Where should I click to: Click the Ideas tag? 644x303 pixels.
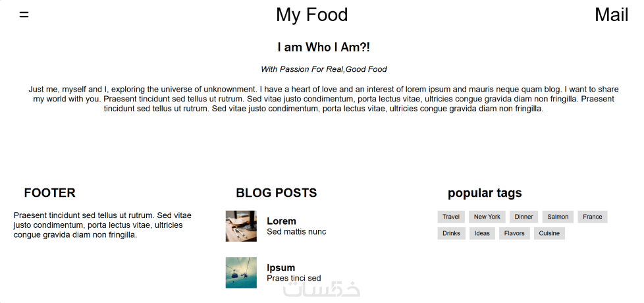pos(483,233)
